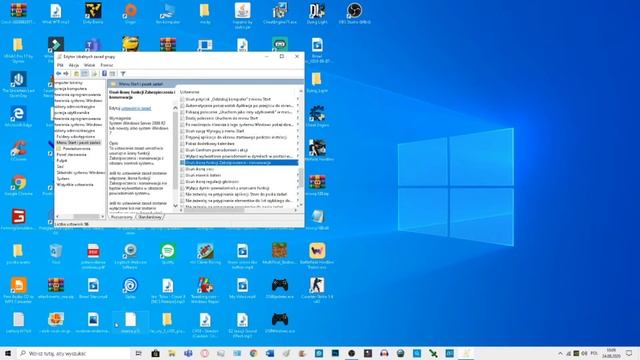Viewport: 640px width, 360px height.
Task: Select the Origin desktop shortcut
Action: coord(130,14)
